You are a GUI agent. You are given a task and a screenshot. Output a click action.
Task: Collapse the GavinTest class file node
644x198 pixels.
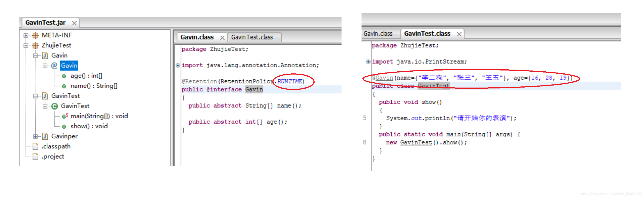click(x=35, y=96)
